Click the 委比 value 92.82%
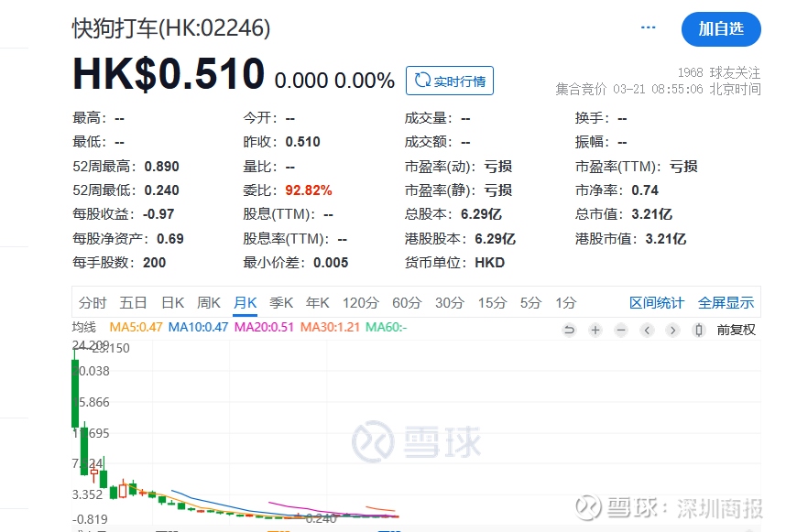Viewport: 786px width, 532px height. click(x=309, y=190)
